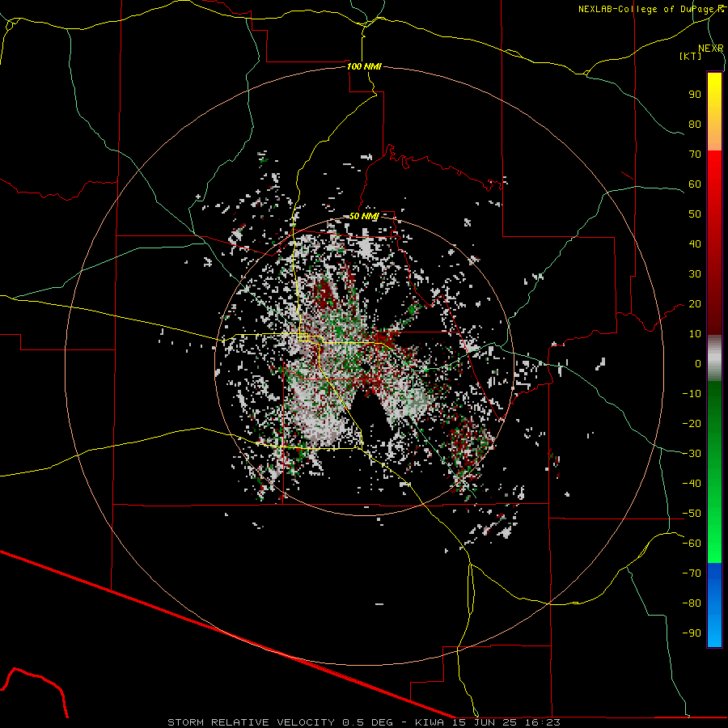Click the 30 value on the velocity scale
This screenshot has height=728, width=728.
[x=695, y=274]
